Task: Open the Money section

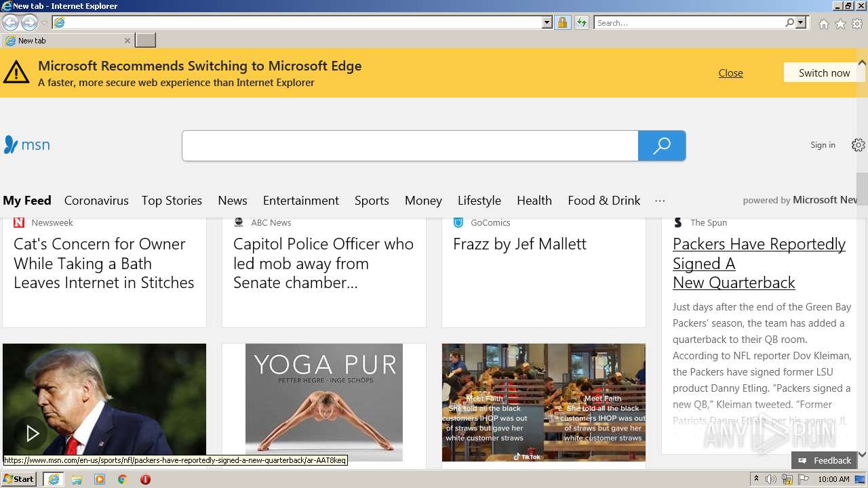Action: (x=423, y=201)
